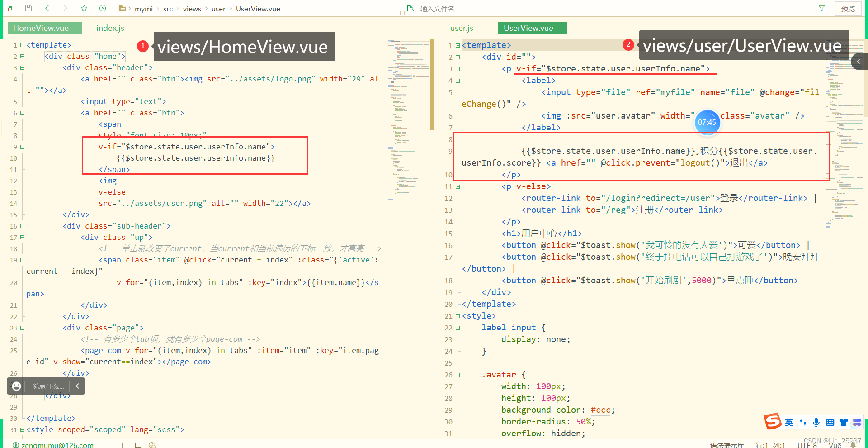Go back with the left arrow icon
This screenshot has width=868, height=448.
(47, 8)
